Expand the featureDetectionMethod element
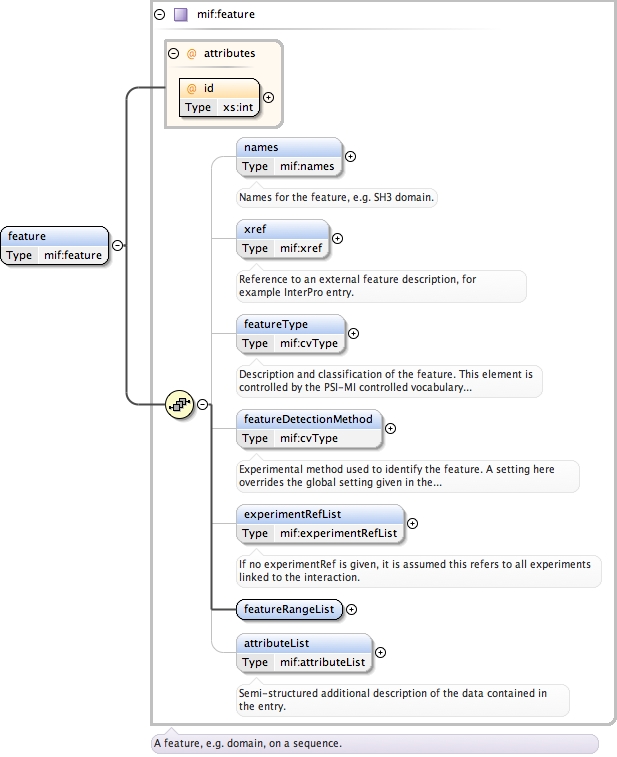Screen dimensions: 617x757 click(390, 428)
